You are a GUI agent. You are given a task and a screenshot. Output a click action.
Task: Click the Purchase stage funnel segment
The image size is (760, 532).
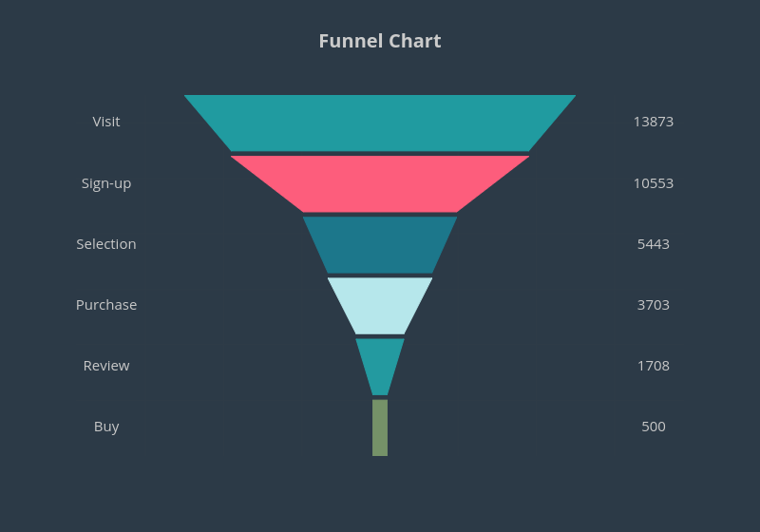pos(380,305)
